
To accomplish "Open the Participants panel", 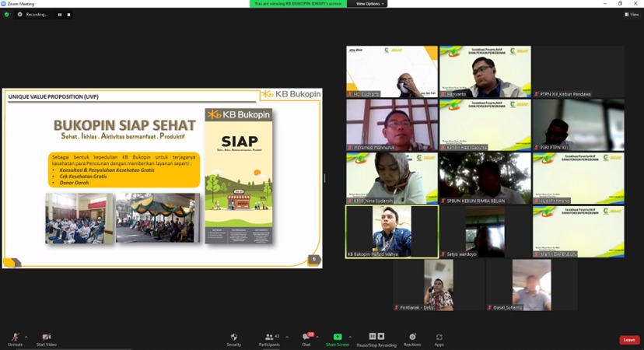I will click(x=270, y=338).
